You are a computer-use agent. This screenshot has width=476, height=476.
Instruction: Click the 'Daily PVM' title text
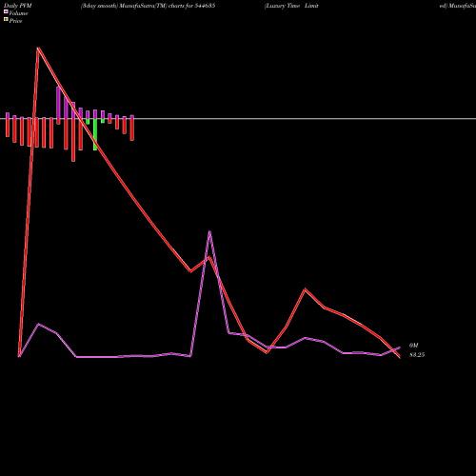tap(18, 6)
